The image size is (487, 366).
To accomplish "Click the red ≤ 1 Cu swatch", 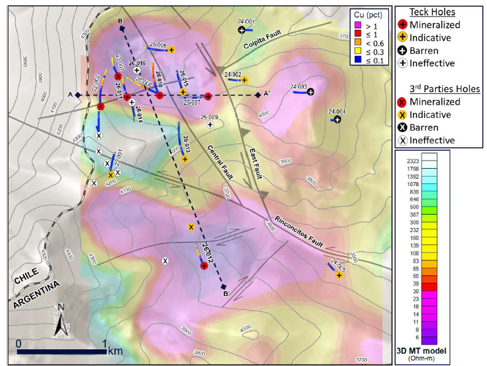I will pos(358,34).
